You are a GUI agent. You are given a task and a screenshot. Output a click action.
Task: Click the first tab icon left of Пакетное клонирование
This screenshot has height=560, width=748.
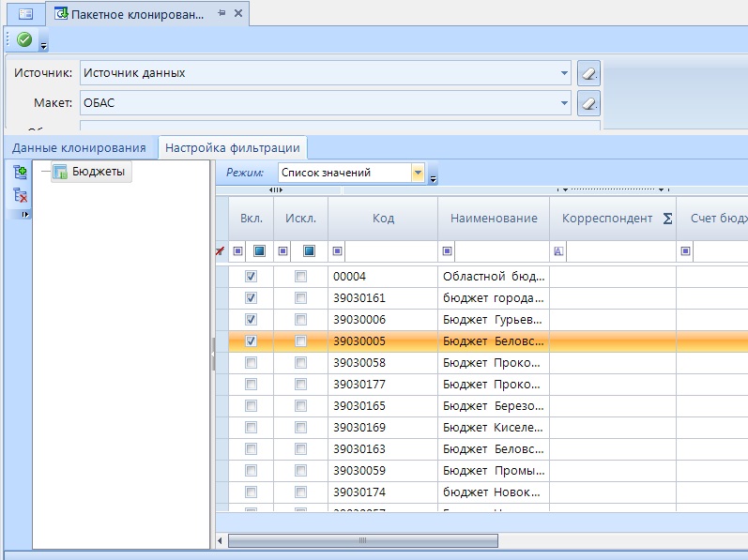point(25,14)
